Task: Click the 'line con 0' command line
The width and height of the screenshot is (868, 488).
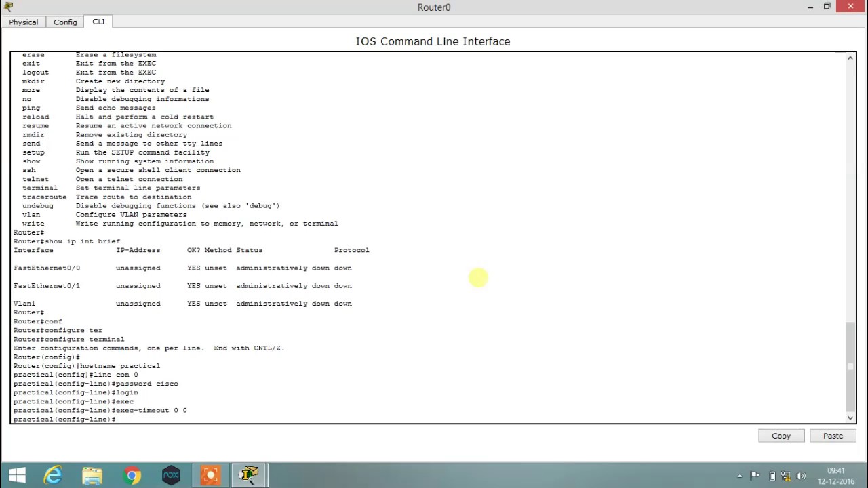Action: (75, 375)
